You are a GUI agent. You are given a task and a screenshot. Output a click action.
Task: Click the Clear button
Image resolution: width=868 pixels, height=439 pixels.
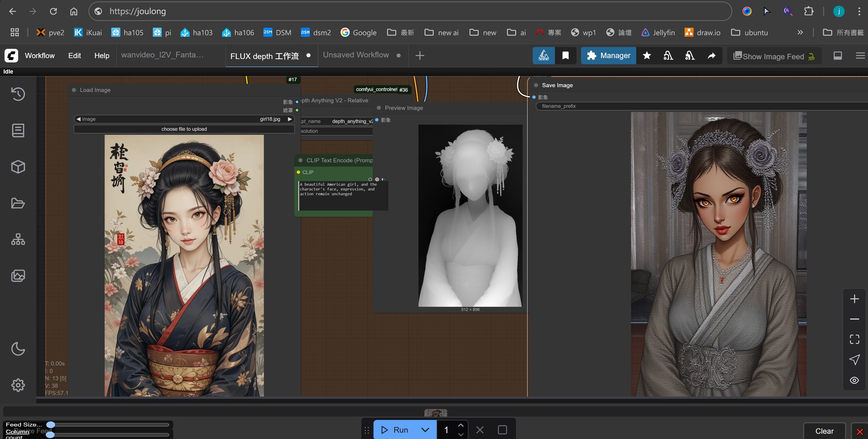click(824, 431)
